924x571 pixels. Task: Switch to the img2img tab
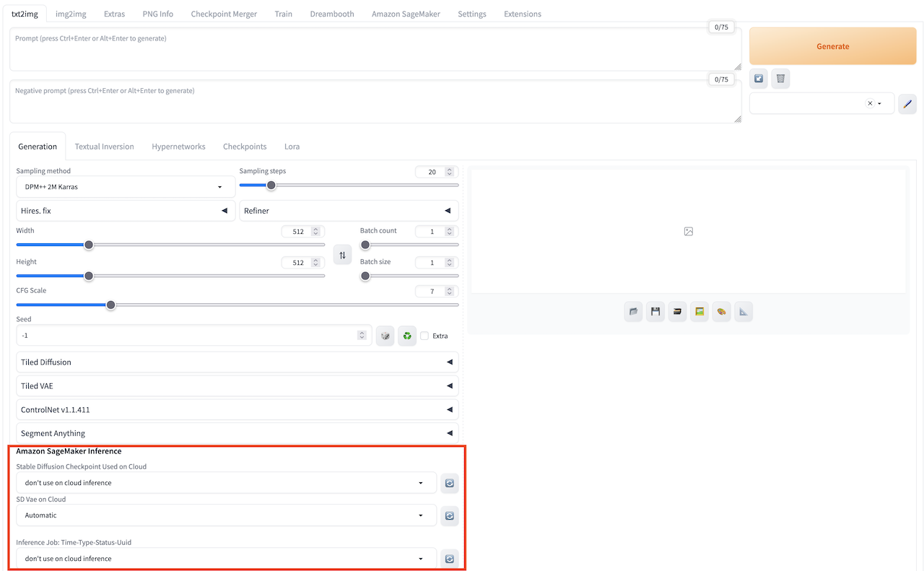(x=71, y=14)
